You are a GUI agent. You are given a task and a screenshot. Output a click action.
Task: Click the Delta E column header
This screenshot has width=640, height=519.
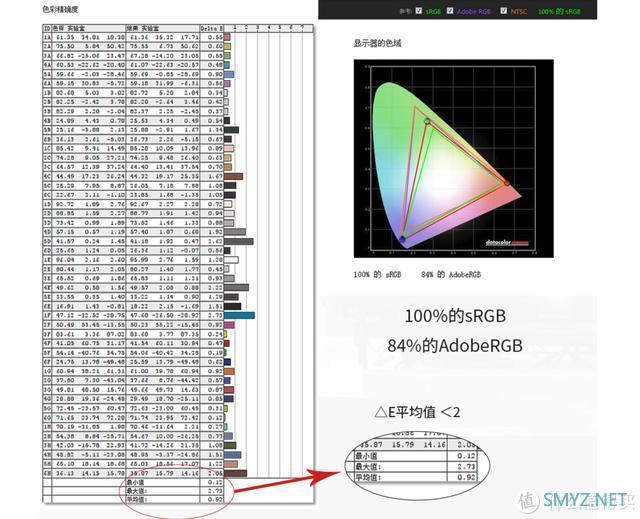211,28
